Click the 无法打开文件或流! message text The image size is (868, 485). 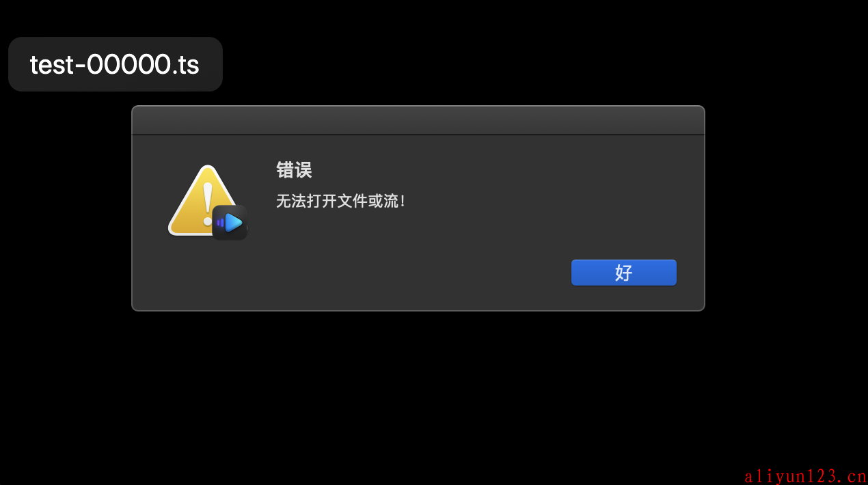[341, 202]
